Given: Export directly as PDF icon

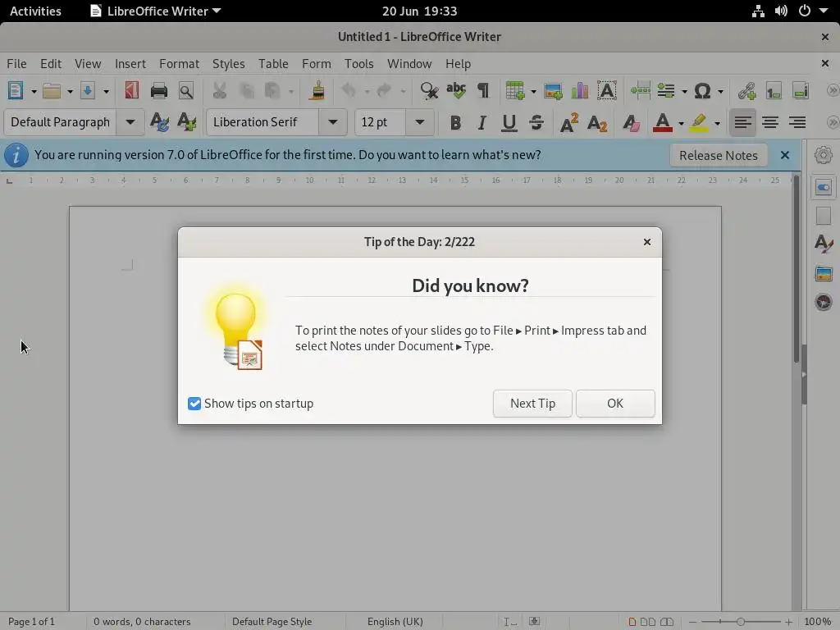Looking at the screenshot, I should (x=132, y=90).
